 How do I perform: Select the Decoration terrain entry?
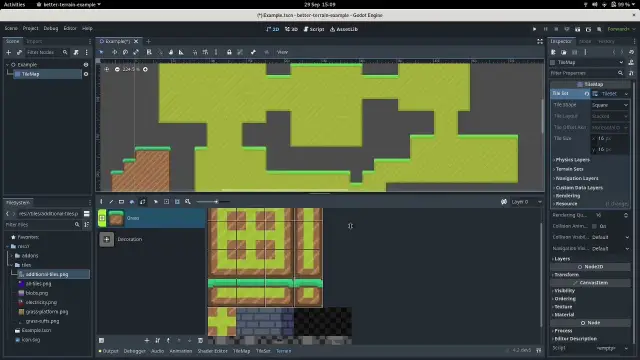pos(151,239)
